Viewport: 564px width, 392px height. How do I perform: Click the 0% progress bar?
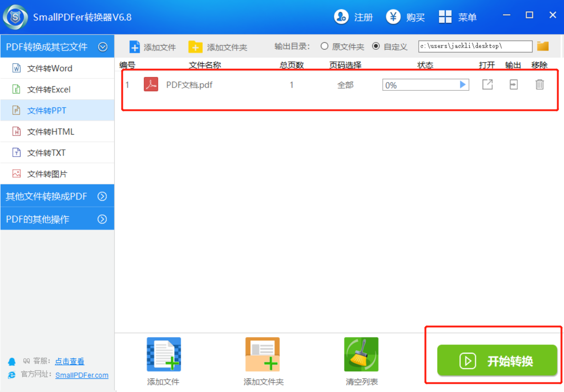click(x=426, y=85)
